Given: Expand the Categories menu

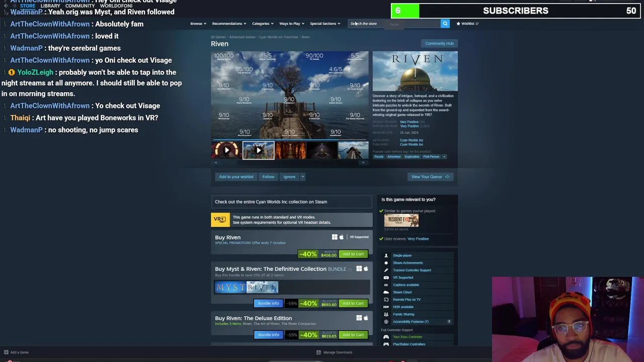Looking at the screenshot, I should [x=263, y=24].
